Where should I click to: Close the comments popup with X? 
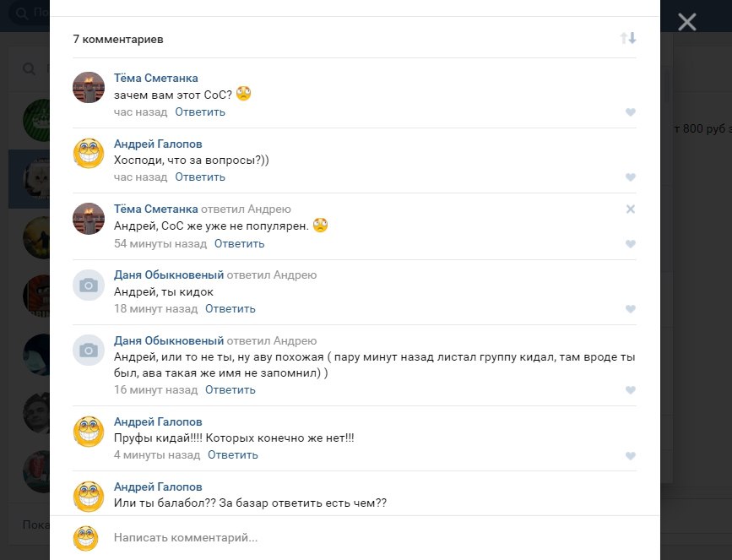(x=686, y=22)
